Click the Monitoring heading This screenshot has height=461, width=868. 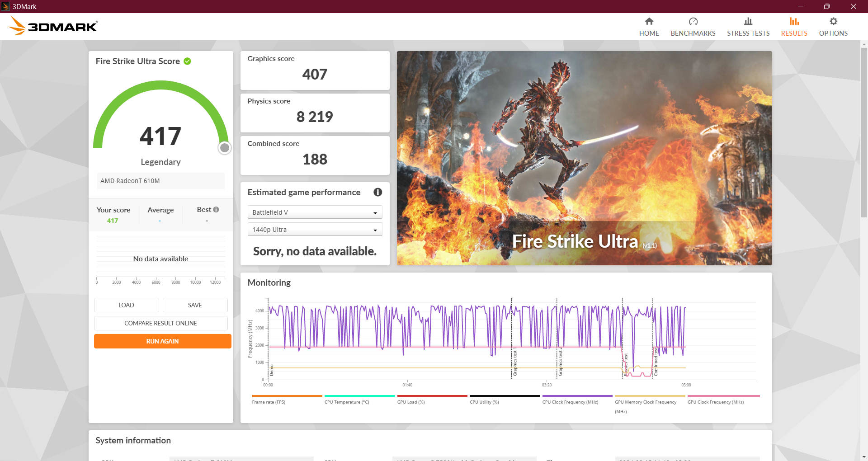(269, 282)
